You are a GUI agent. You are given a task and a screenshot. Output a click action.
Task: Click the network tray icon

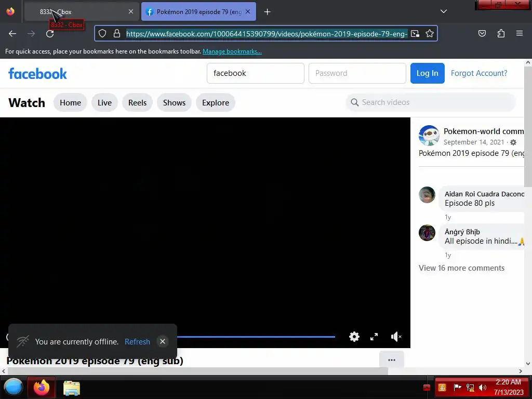pyautogui.click(x=470, y=388)
